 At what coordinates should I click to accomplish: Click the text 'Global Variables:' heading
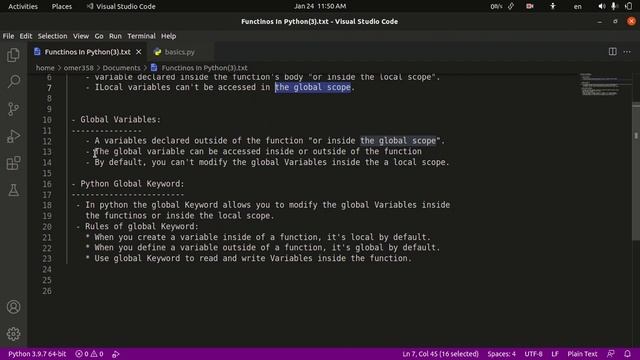120,120
